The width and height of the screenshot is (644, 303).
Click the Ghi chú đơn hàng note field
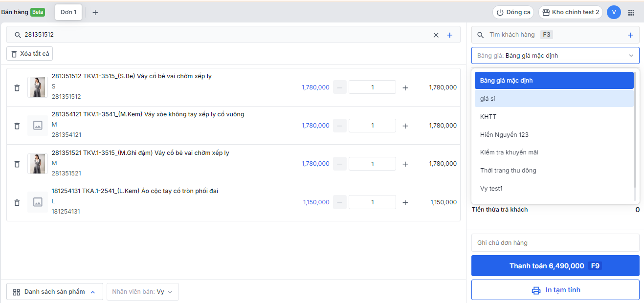click(x=555, y=243)
